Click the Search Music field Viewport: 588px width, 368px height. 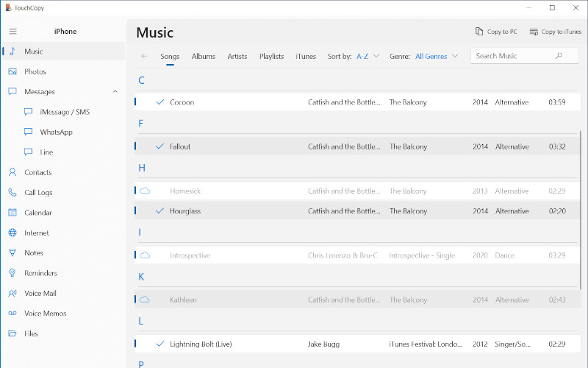524,56
